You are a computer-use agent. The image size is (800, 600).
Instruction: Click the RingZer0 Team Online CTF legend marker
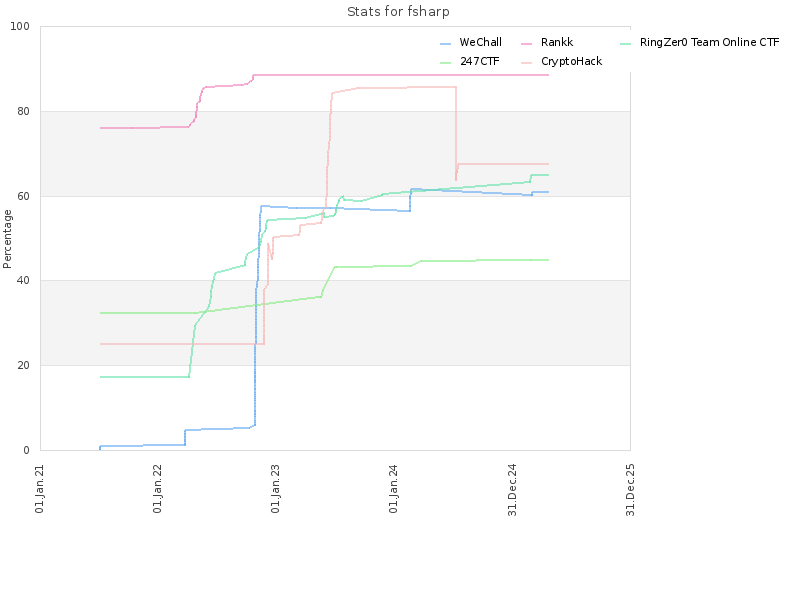coord(625,44)
